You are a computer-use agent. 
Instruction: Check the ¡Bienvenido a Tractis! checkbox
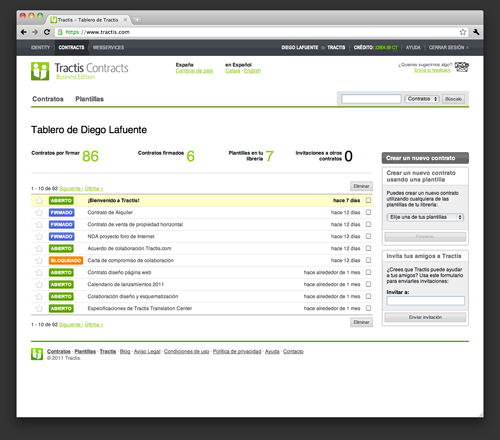pyautogui.click(x=368, y=200)
